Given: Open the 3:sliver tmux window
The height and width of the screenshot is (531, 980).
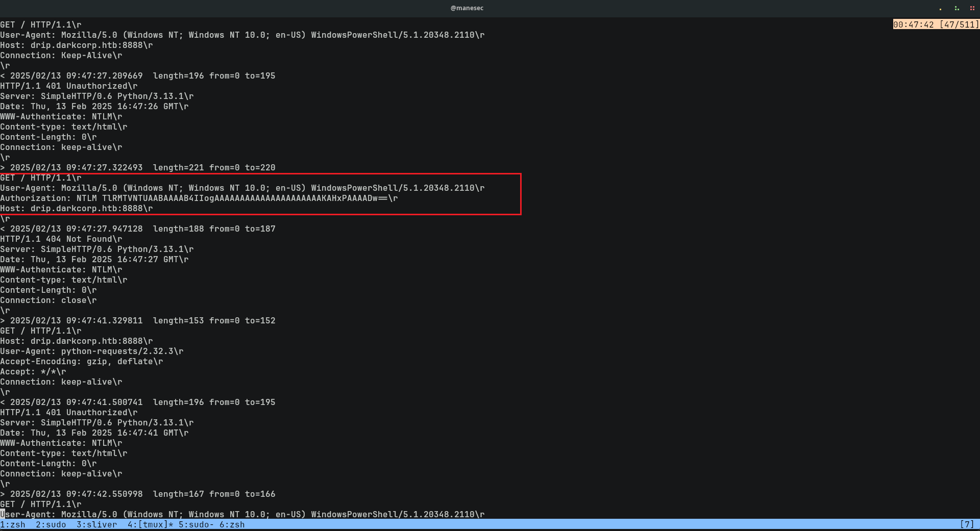Looking at the screenshot, I should pyautogui.click(x=96, y=524).
